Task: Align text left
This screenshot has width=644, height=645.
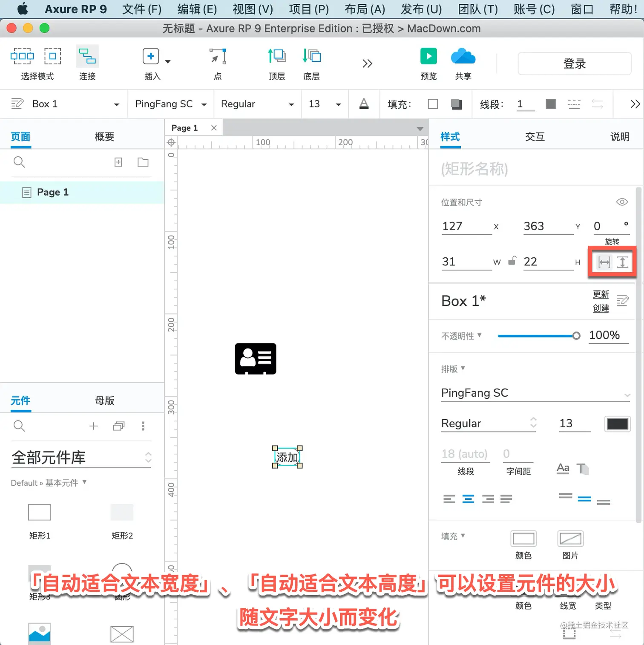Action: pyautogui.click(x=449, y=499)
